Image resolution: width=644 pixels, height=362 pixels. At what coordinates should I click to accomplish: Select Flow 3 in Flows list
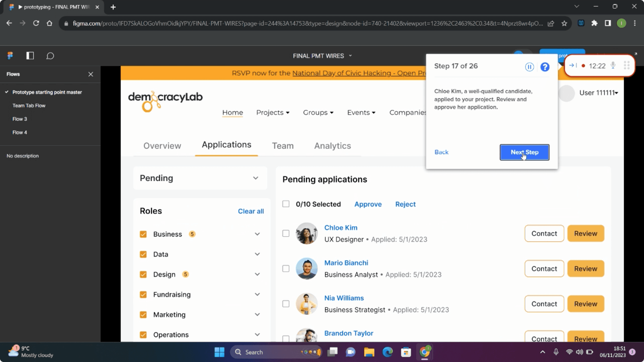(x=20, y=119)
